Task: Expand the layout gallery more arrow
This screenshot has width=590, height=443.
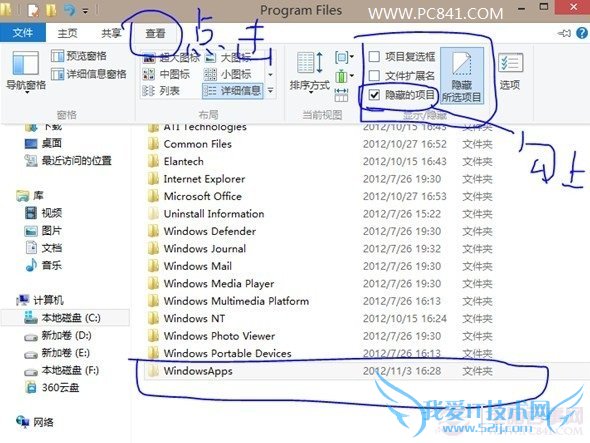Action: coord(270,91)
